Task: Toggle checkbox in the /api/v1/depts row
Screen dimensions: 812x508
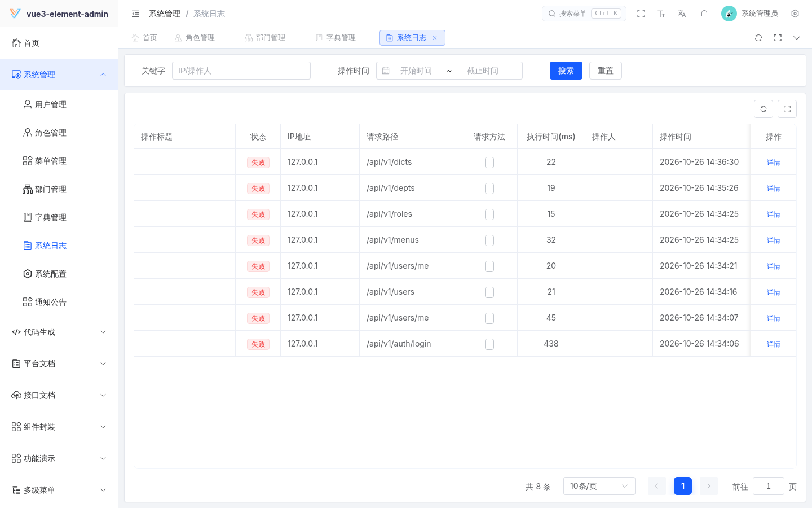Action: pos(489,189)
